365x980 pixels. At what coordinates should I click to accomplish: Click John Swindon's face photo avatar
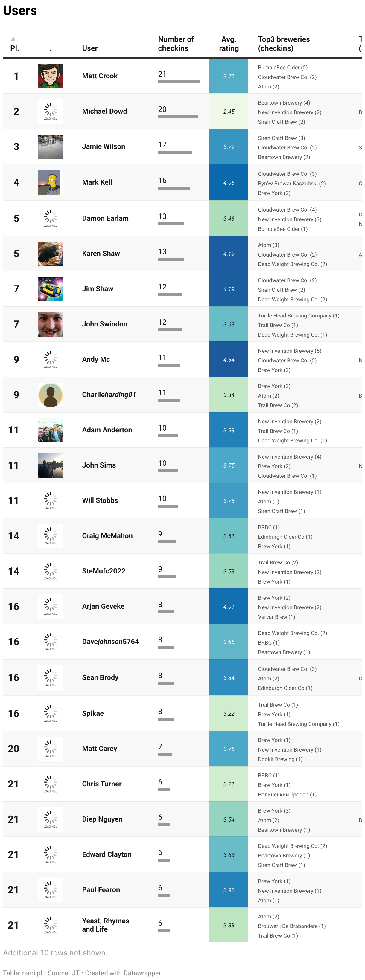[x=50, y=324]
